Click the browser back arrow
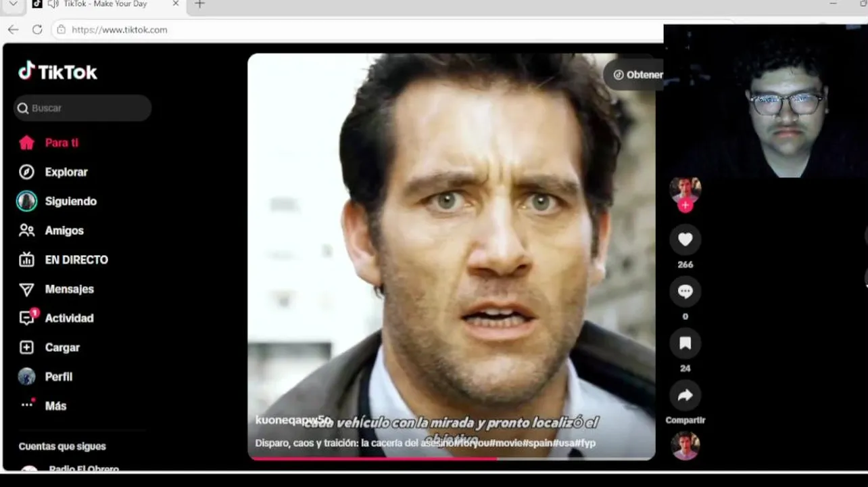The width and height of the screenshot is (868, 487). coord(13,30)
